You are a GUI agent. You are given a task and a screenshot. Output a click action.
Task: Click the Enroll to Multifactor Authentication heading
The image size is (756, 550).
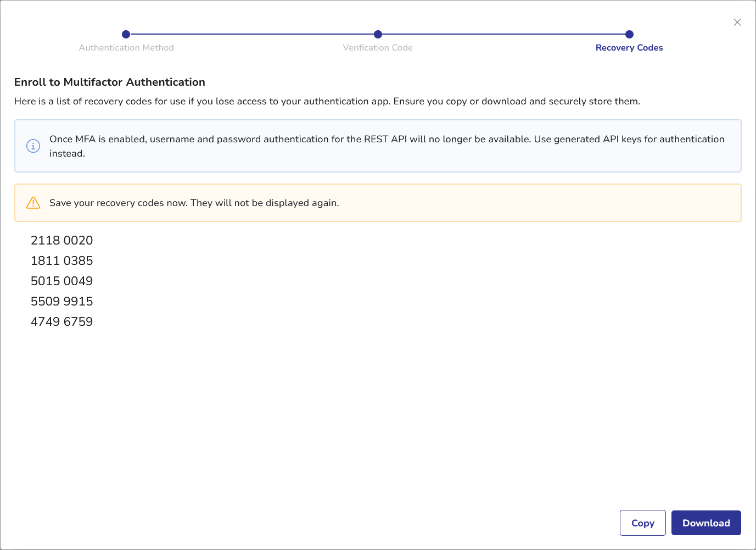[x=110, y=82]
